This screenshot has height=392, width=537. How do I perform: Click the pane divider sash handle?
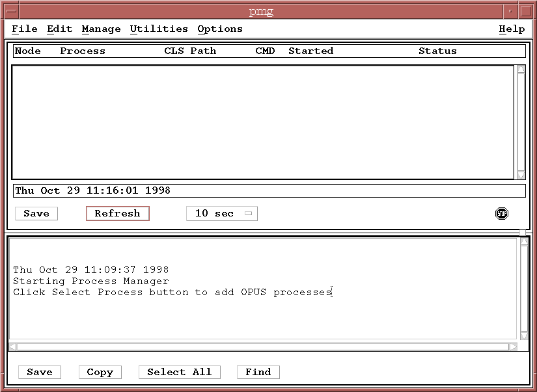522,233
